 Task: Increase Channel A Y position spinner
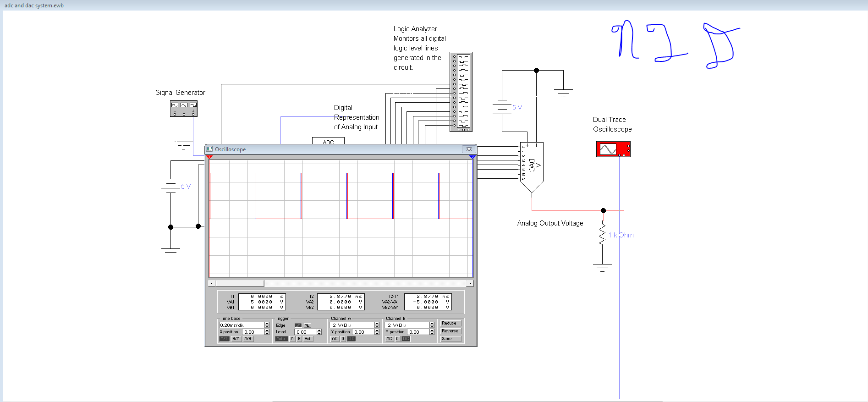coord(377,330)
